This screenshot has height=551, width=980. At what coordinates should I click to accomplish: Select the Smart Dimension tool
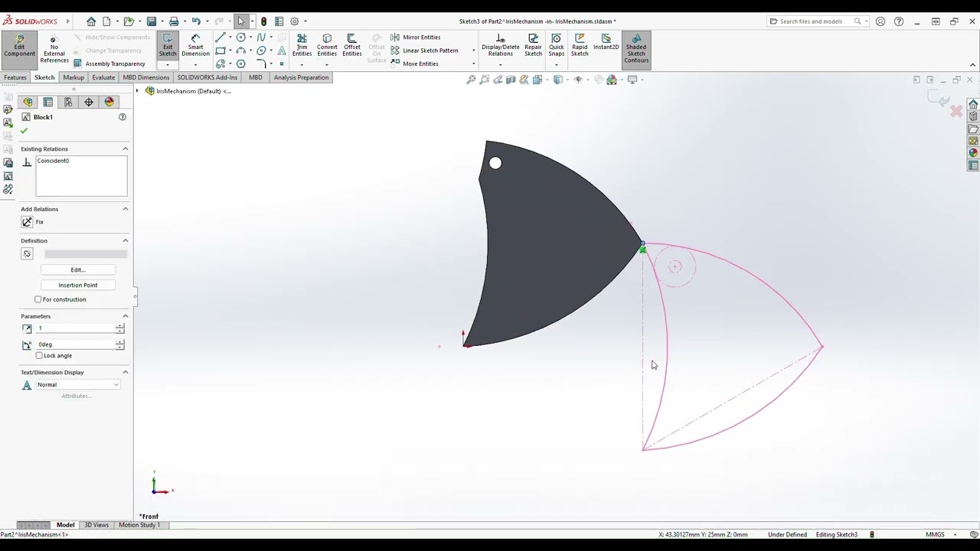(195, 47)
